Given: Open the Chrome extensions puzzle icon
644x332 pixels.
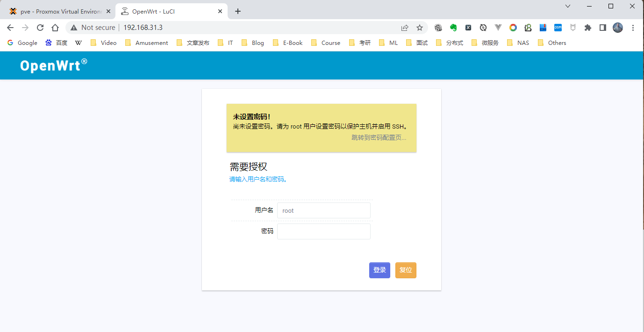Looking at the screenshot, I should (588, 28).
